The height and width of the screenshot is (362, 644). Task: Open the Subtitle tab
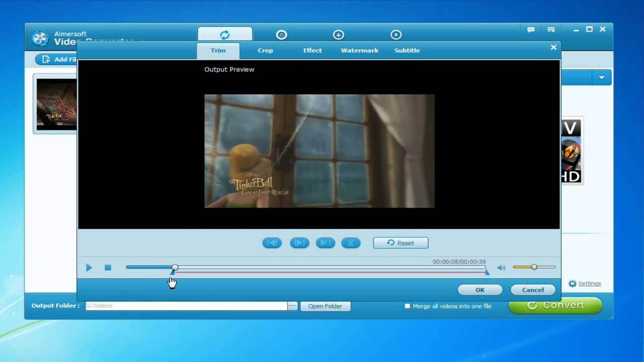click(407, 50)
